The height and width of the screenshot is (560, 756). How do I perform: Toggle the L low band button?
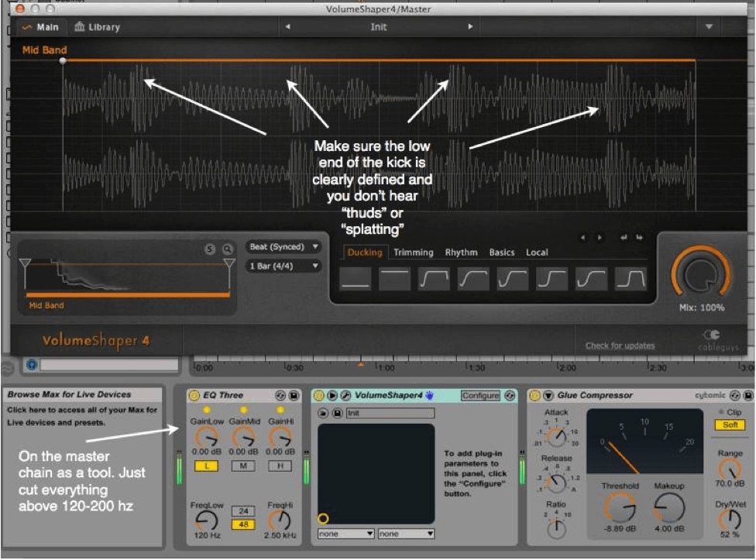click(206, 466)
